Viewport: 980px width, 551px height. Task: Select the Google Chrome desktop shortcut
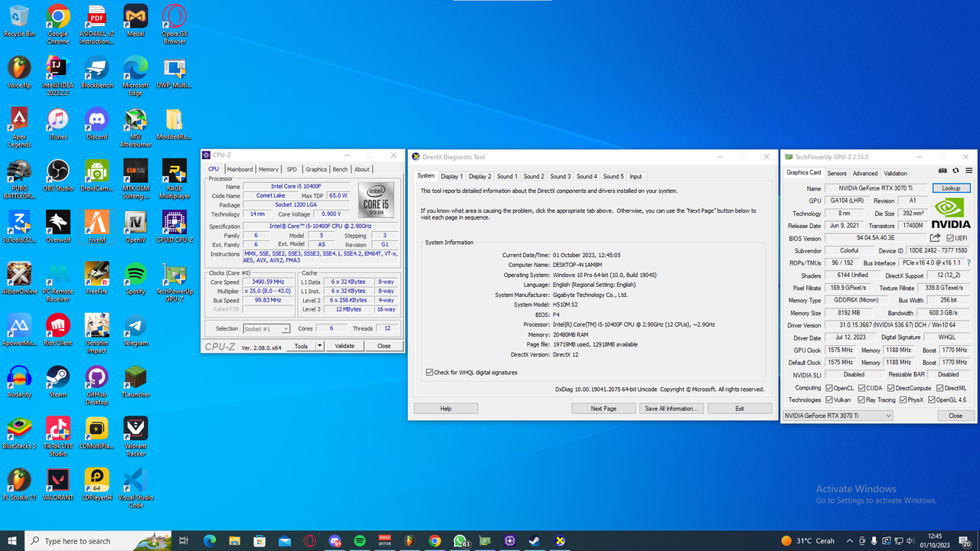click(x=58, y=24)
